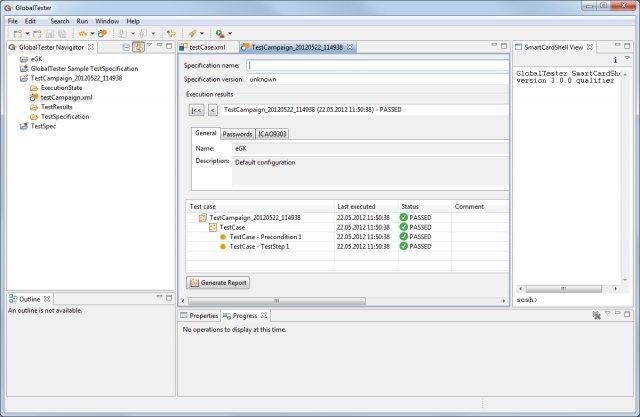The image size is (640, 417).
Task: Open the Run menu
Action: pos(82,20)
